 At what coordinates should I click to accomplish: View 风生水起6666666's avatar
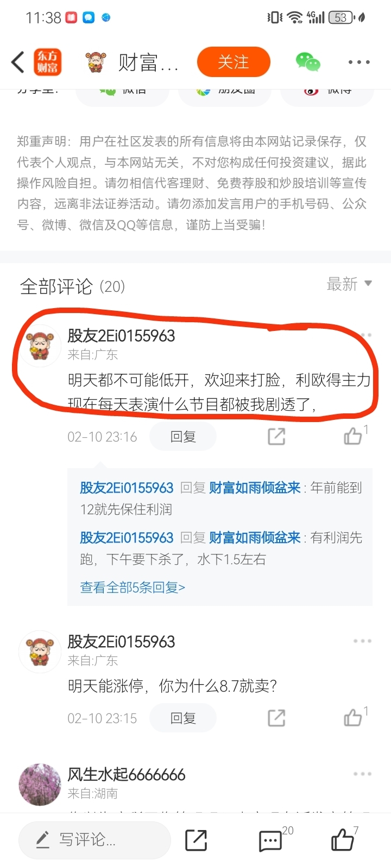pyautogui.click(x=40, y=784)
